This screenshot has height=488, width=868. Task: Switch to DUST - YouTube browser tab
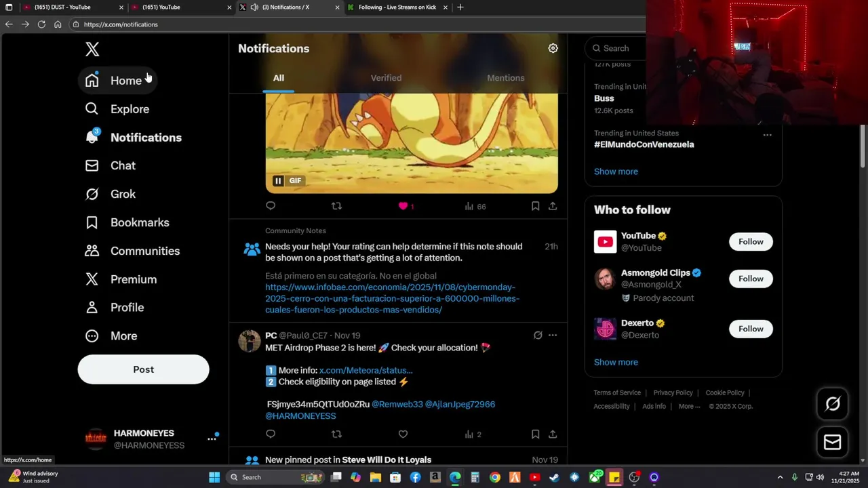pos(73,7)
